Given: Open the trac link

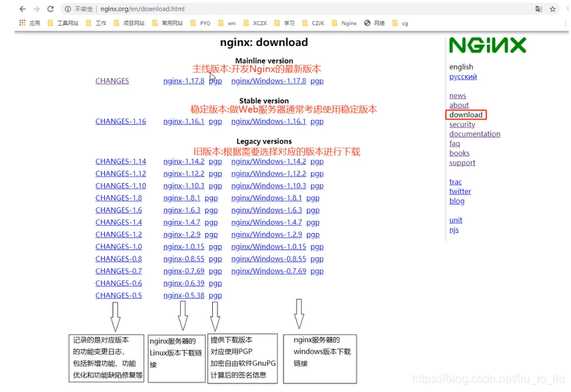Looking at the screenshot, I should (x=455, y=181).
